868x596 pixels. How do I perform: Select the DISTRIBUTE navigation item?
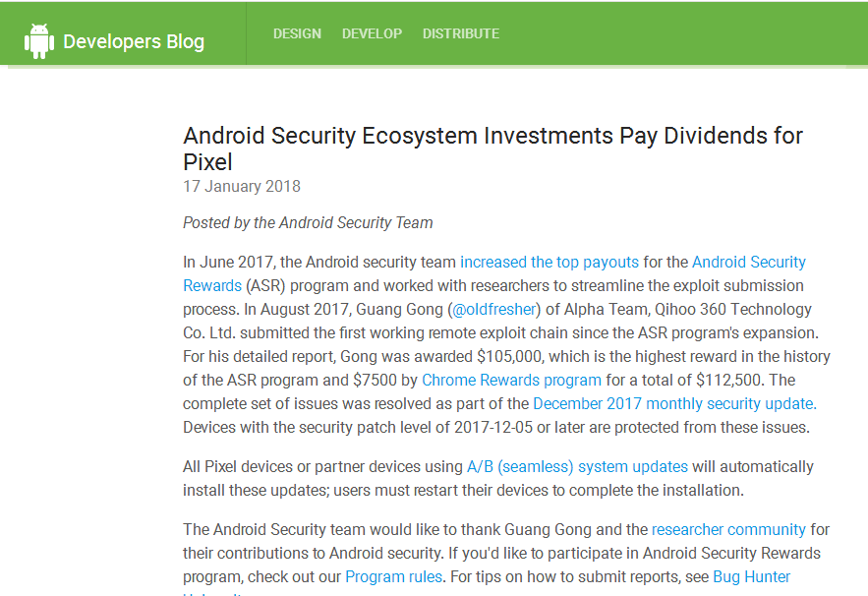(x=460, y=33)
